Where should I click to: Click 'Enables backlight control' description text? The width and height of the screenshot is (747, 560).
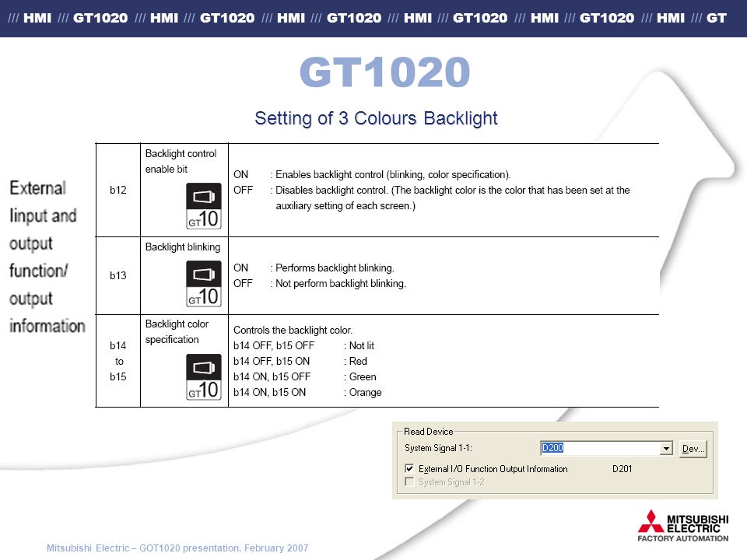point(392,175)
